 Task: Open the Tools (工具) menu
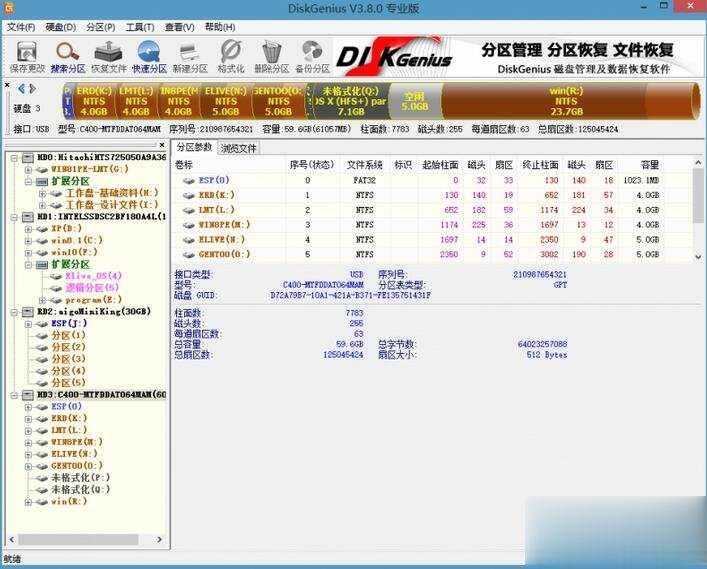140,28
